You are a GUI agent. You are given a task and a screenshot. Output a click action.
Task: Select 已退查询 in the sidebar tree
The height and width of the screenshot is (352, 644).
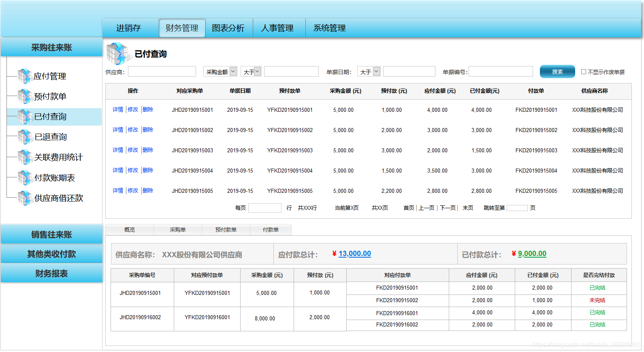click(x=51, y=137)
